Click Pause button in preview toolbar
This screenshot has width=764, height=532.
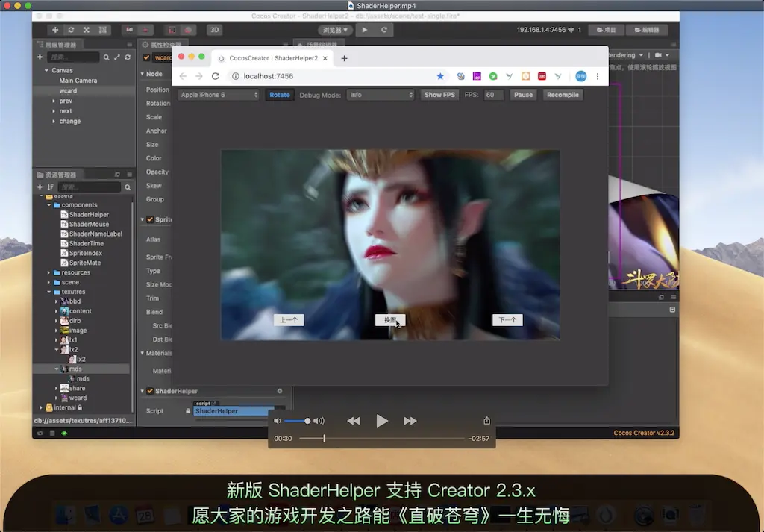click(x=523, y=95)
